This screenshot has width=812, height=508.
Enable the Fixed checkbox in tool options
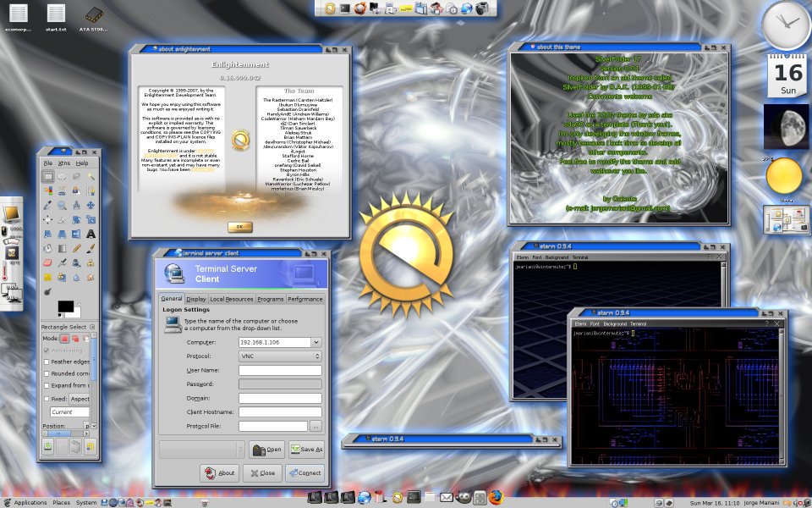click(47, 399)
